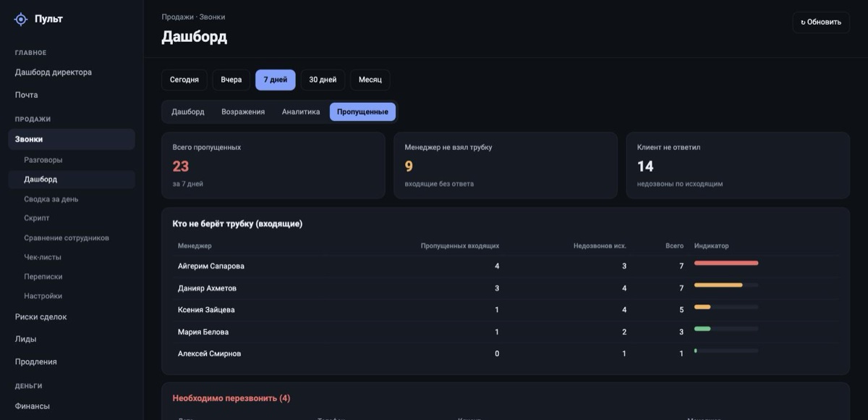This screenshot has width=868, height=420.
Task: Click manager name Данияр Ахметов
Action: tap(207, 288)
